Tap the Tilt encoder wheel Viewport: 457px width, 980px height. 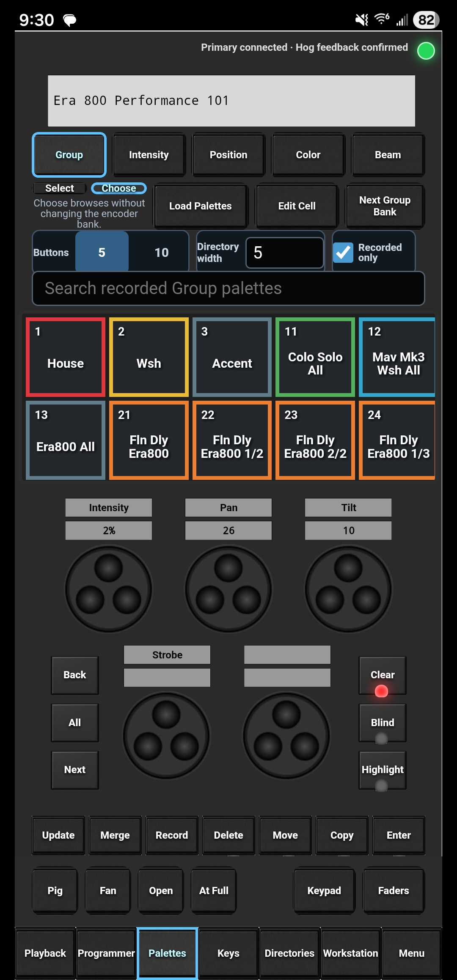point(348,589)
